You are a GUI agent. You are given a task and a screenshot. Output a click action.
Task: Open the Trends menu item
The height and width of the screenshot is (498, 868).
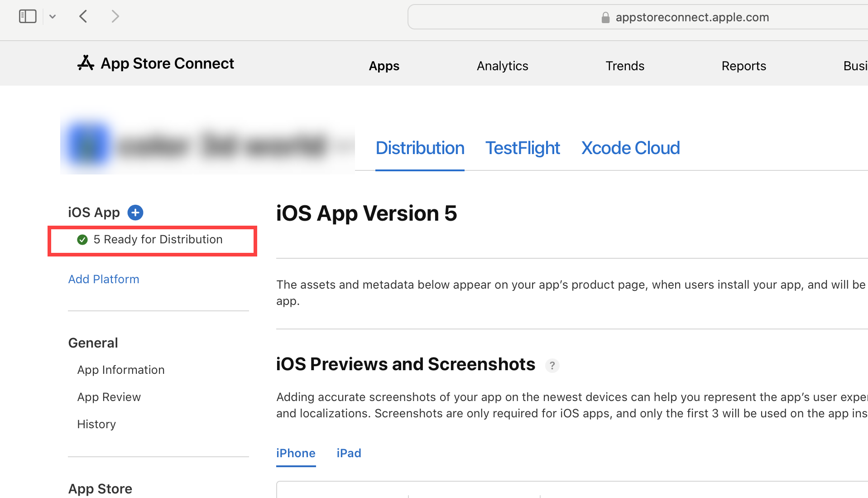click(x=625, y=66)
